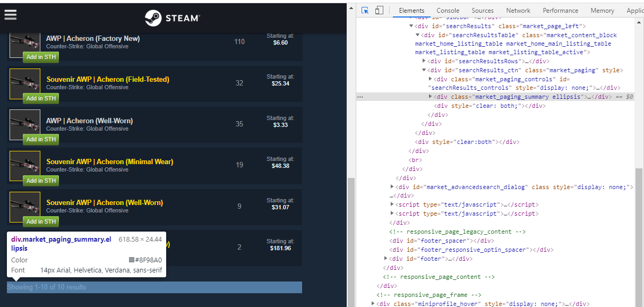Collapse the searchResults_ctn div node
The width and height of the screenshot is (644, 307).
[424, 70]
